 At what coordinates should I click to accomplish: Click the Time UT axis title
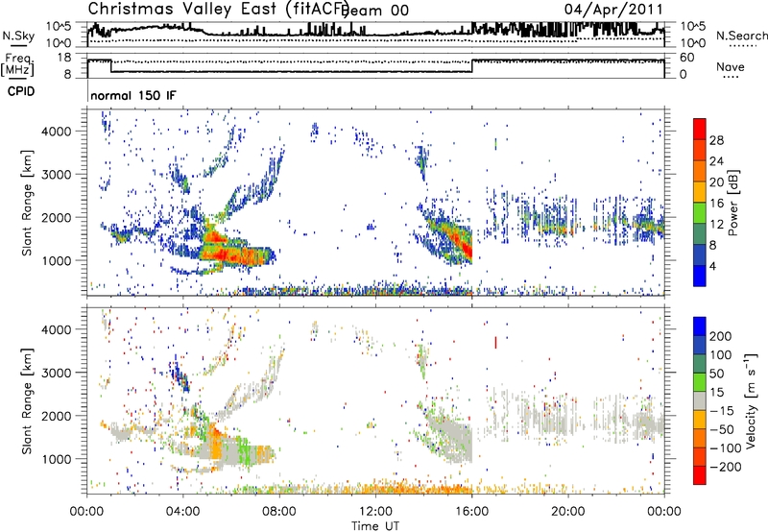click(x=375, y=525)
